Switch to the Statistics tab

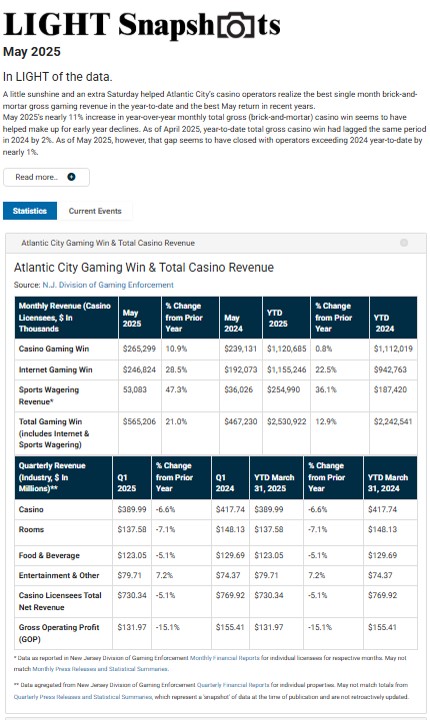click(x=30, y=211)
